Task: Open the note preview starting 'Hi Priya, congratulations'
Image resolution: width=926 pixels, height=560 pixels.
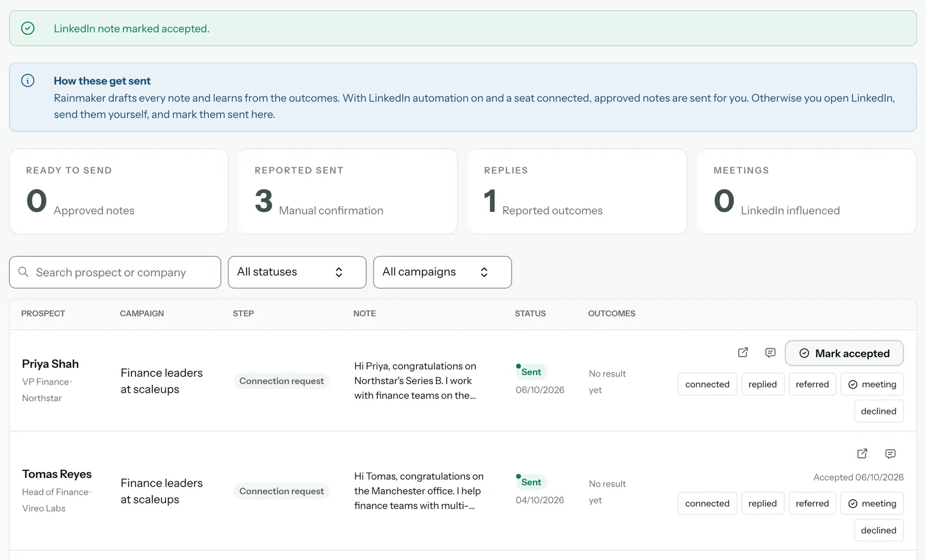Action: point(415,381)
